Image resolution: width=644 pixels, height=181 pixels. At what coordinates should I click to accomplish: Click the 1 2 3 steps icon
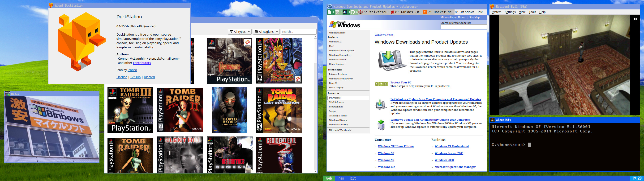click(381, 84)
